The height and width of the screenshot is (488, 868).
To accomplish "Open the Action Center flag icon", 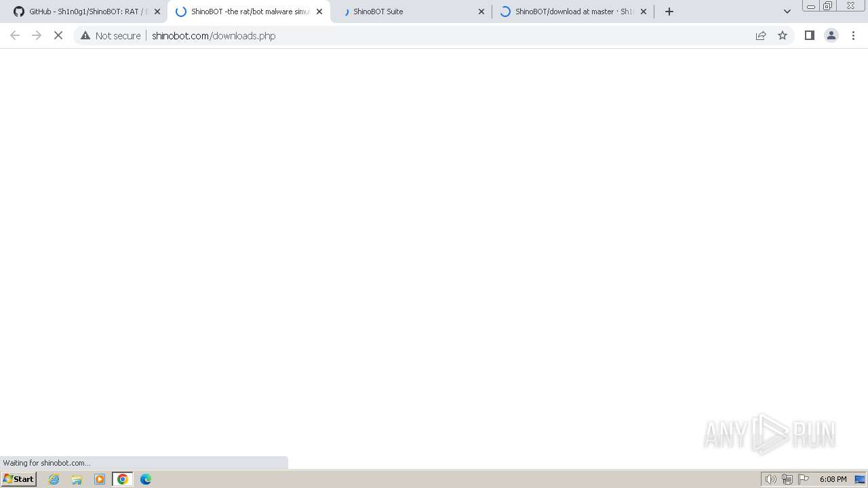I will click(804, 479).
